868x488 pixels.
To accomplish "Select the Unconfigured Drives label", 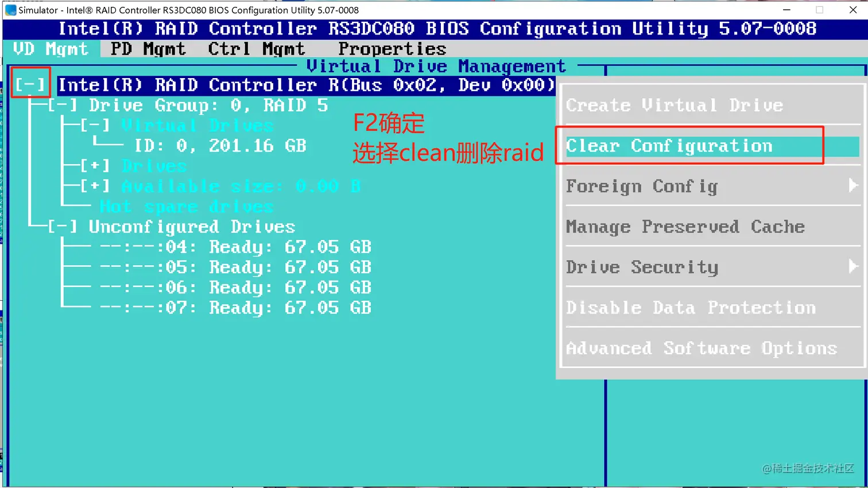I will (x=192, y=227).
